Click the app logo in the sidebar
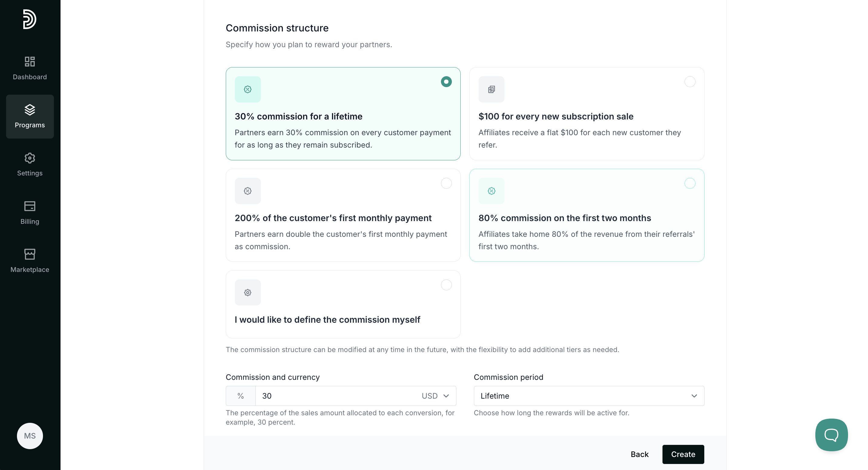Viewport: 868px width, 470px height. (30, 19)
